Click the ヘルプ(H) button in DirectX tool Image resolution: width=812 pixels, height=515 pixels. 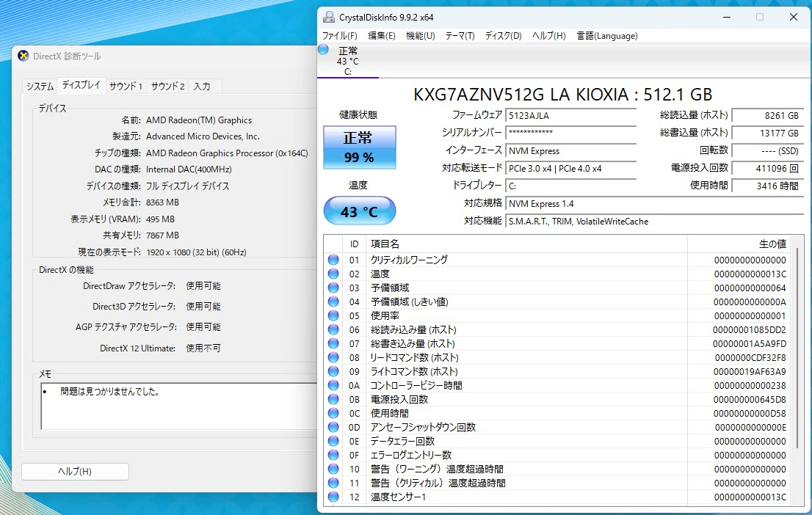click(x=75, y=472)
